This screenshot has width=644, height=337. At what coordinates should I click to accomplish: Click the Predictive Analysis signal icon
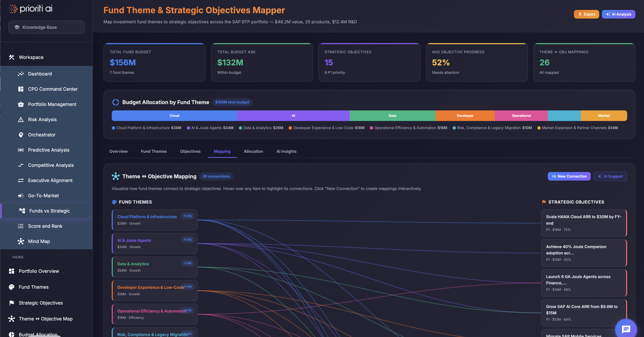21,150
